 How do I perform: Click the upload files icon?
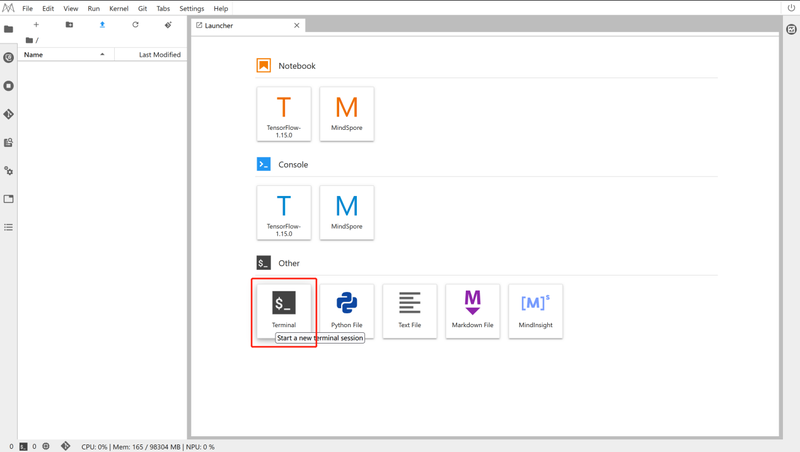[102, 24]
